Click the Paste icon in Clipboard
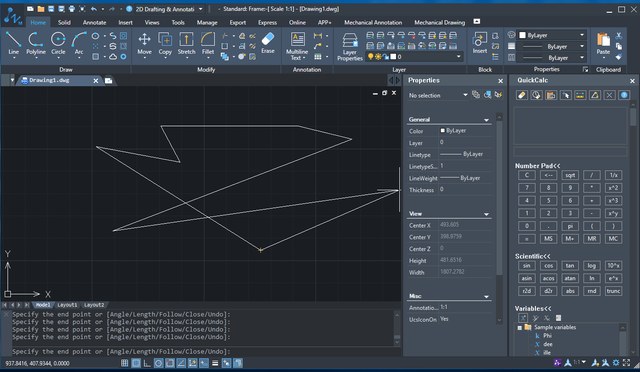Image resolution: width=640 pixels, height=372 pixels. pyautogui.click(x=603, y=43)
